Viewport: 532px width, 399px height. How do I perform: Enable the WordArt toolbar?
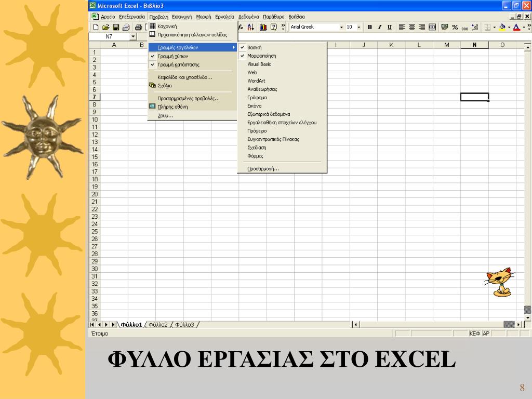pyautogui.click(x=282, y=81)
